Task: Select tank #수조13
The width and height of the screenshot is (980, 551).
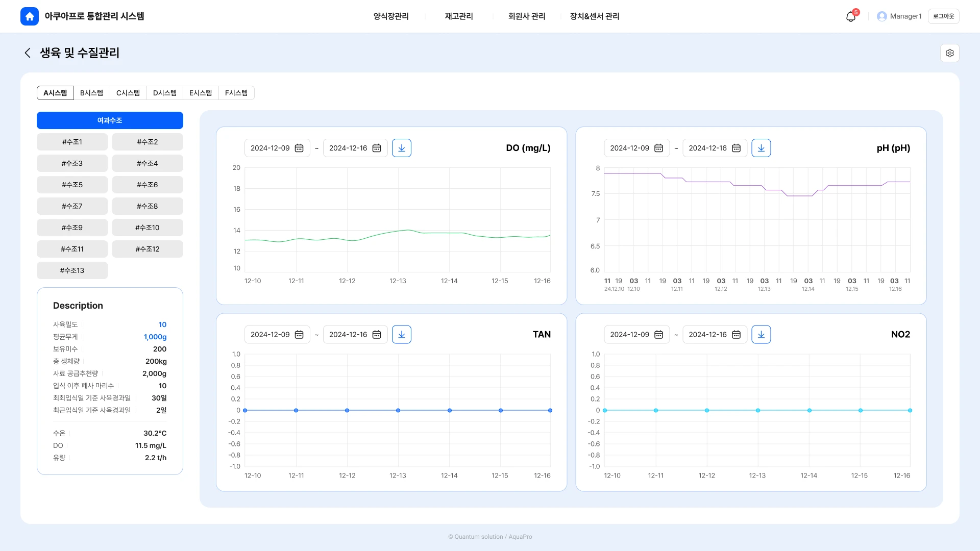Action: coord(72,270)
